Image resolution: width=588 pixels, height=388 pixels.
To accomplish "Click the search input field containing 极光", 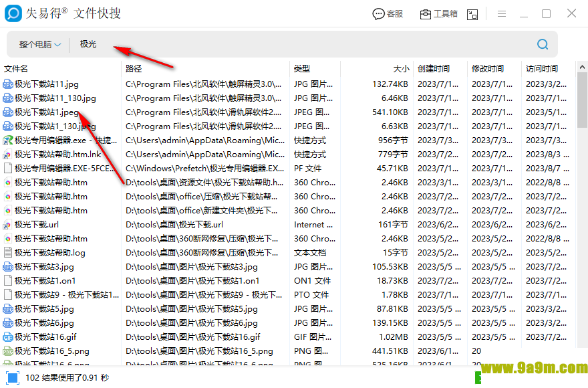I will 300,44.
